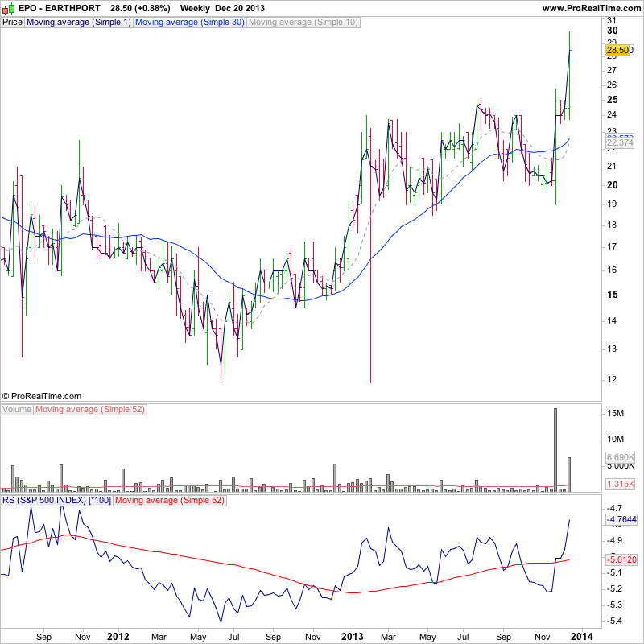Open volume Moving average (Simple 52) label

[90, 410]
